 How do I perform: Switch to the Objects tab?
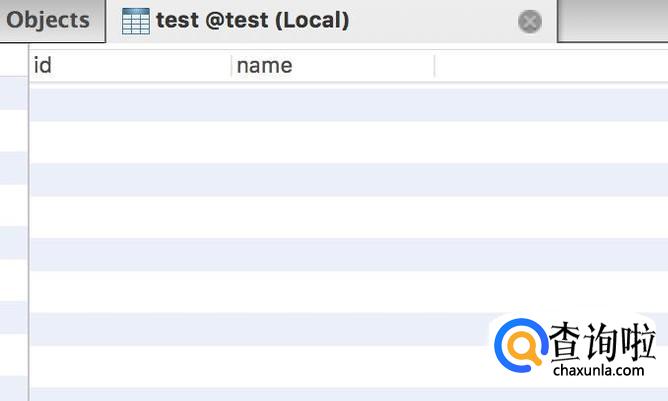pos(48,20)
